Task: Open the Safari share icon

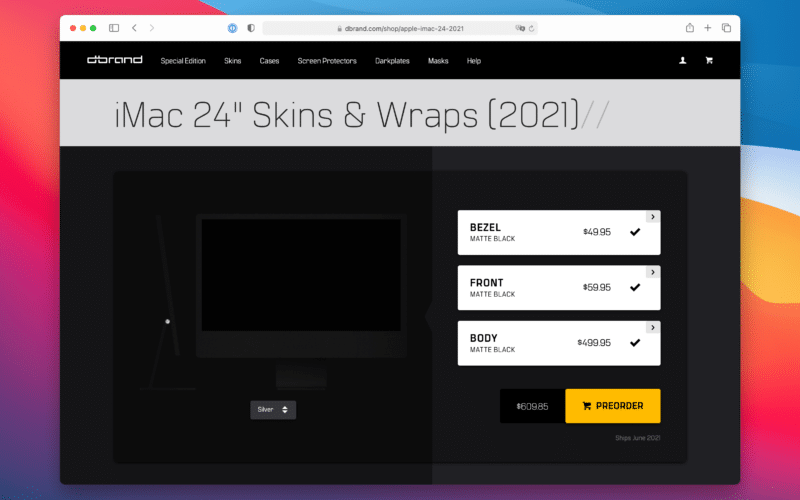Action: click(x=690, y=28)
